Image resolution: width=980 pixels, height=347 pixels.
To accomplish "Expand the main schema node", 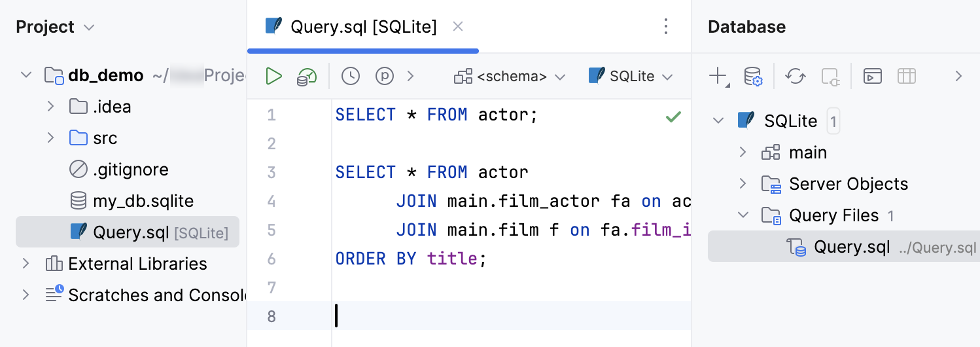I will coord(743,153).
